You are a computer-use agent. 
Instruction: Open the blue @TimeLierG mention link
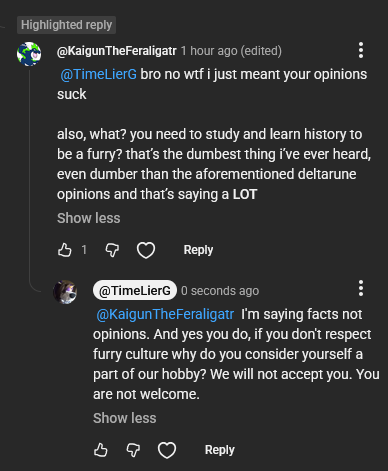[x=99, y=74]
